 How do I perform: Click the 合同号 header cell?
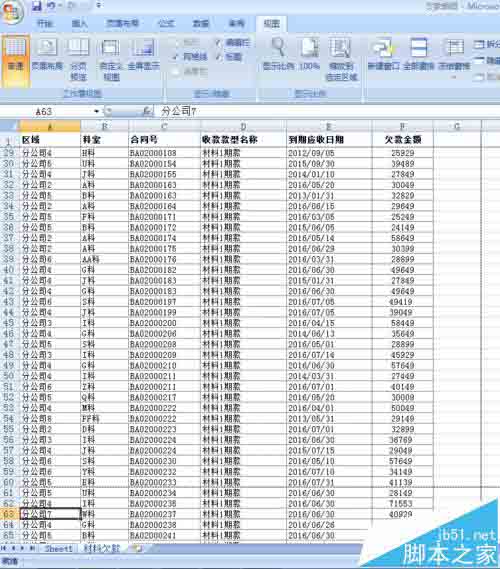164,140
